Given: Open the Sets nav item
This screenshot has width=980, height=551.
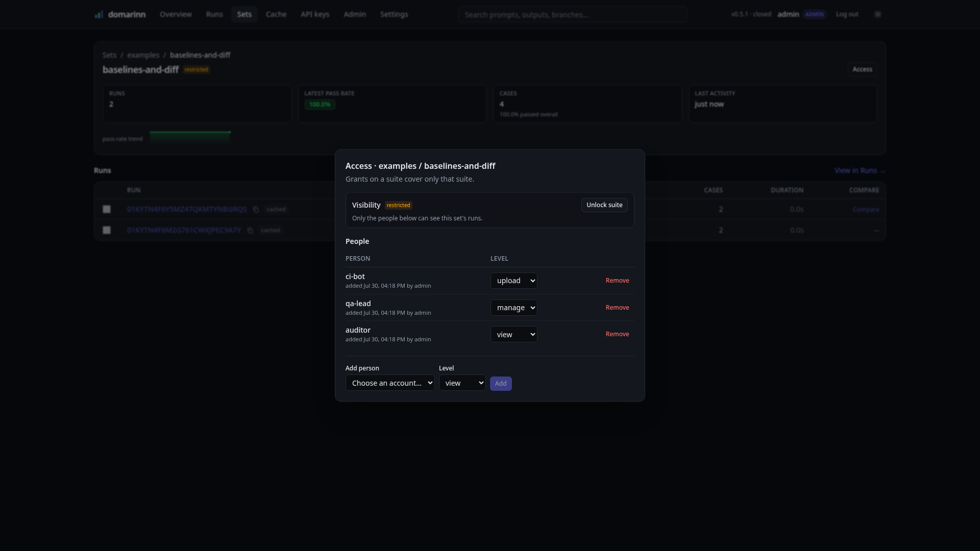Looking at the screenshot, I should pyautogui.click(x=244, y=14).
